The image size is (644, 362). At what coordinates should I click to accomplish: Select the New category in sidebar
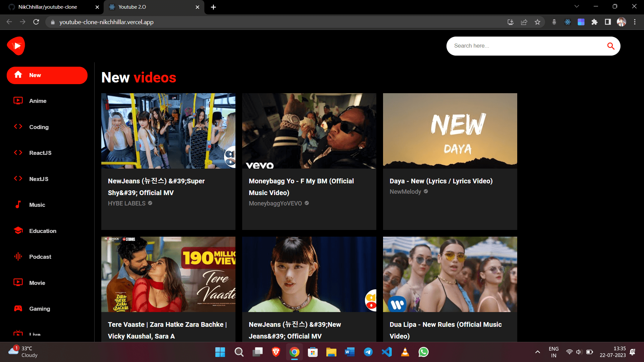coord(47,75)
